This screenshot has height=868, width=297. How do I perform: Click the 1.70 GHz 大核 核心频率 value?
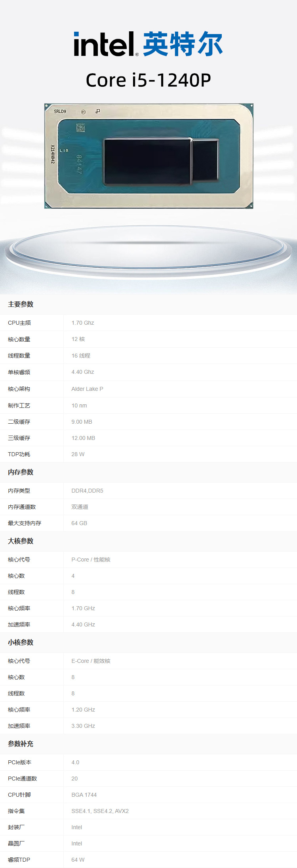point(83,608)
